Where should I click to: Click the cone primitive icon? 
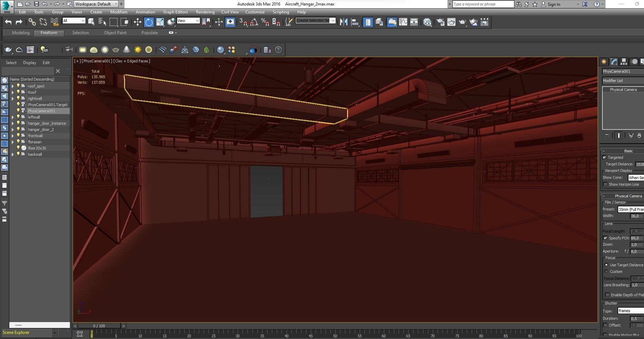(x=127, y=50)
